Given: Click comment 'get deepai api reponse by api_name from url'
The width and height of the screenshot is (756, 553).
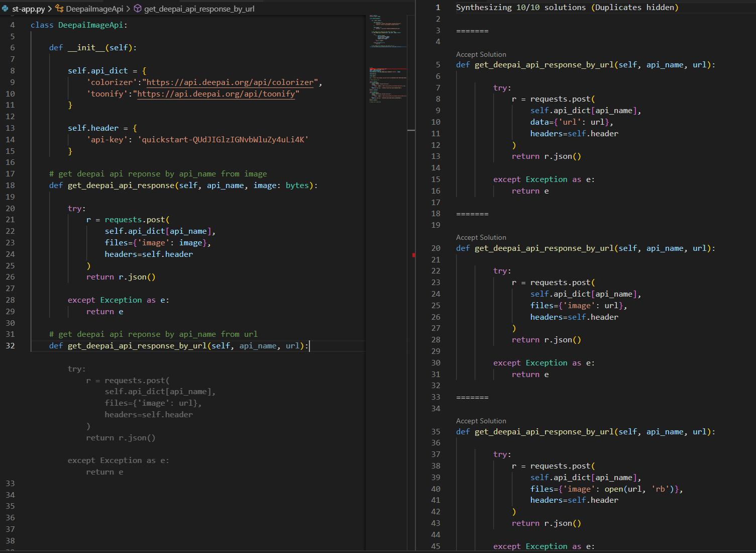Looking at the screenshot, I should (x=153, y=334).
